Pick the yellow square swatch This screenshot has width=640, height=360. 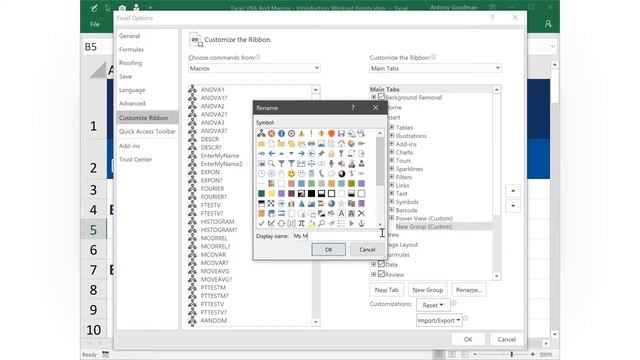click(271, 193)
